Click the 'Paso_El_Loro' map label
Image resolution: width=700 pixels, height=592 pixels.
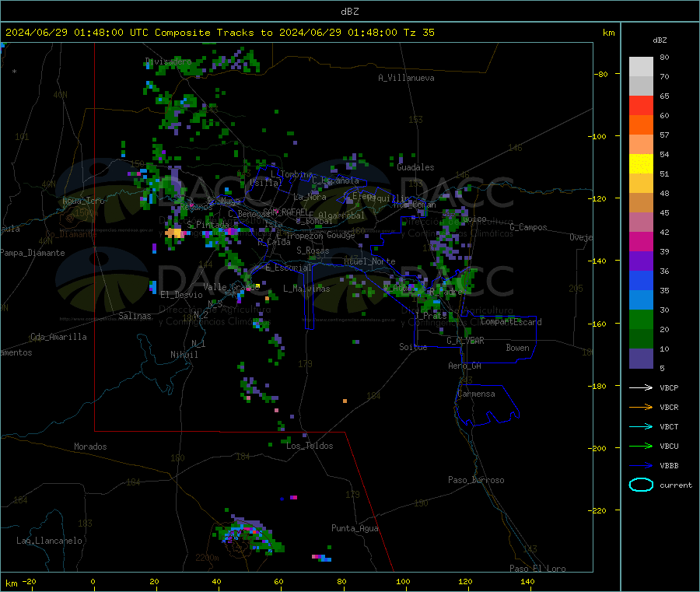click(537, 569)
